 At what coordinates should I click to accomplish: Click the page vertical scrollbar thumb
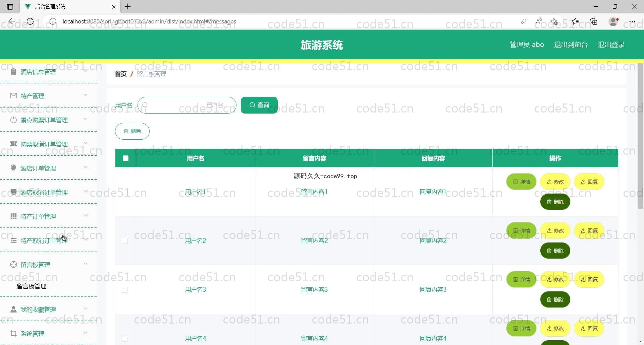pos(640,136)
